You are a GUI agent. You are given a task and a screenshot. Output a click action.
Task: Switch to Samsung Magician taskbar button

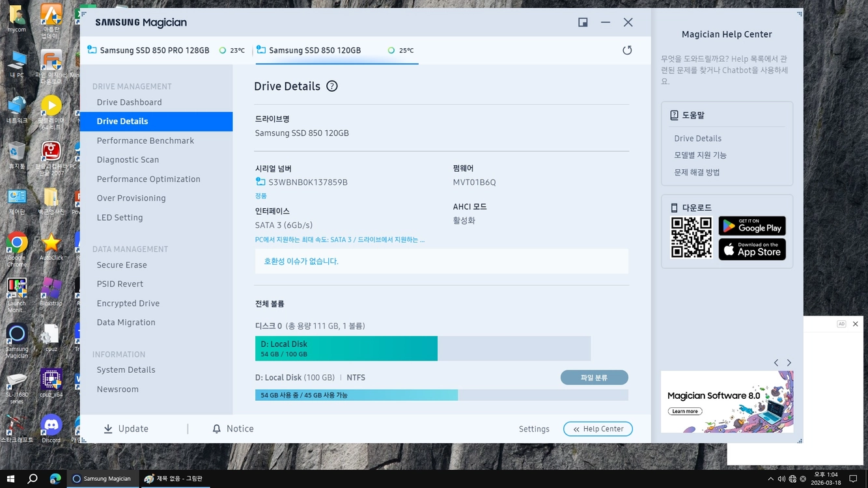pyautogui.click(x=102, y=479)
